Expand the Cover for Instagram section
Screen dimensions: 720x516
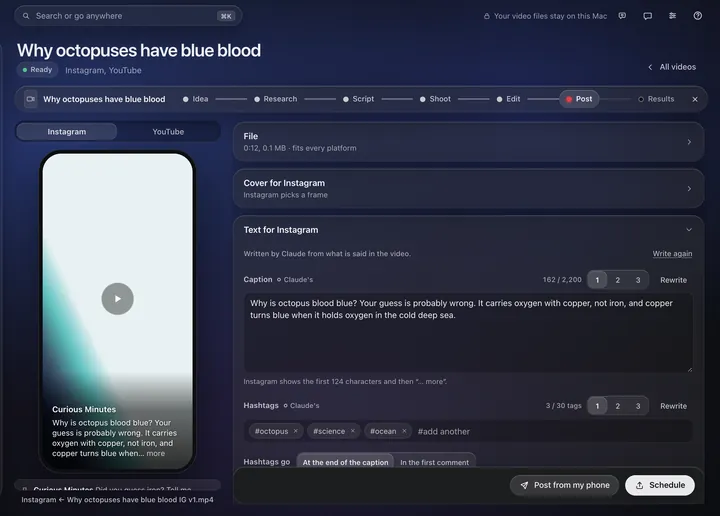click(x=468, y=189)
